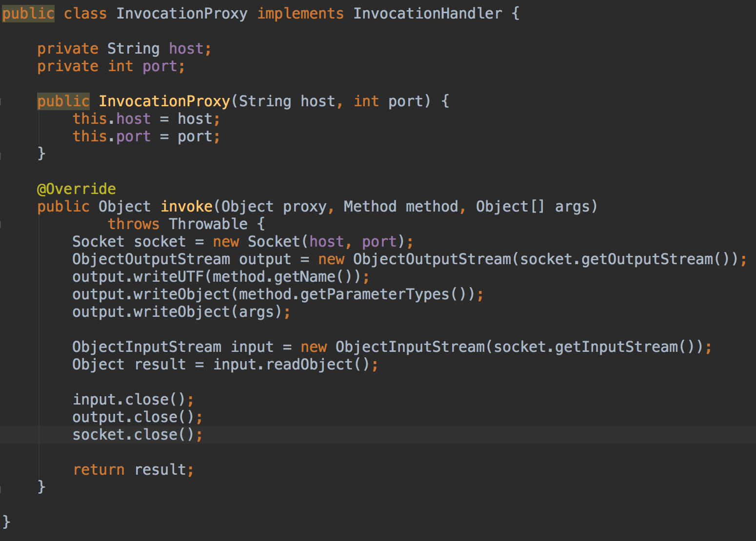This screenshot has height=541, width=756.
Task: Click the 'throws' keyword
Action: pyautogui.click(x=134, y=224)
